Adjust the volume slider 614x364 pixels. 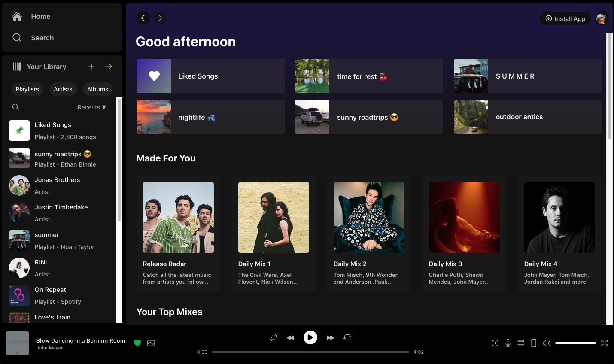[x=575, y=343]
